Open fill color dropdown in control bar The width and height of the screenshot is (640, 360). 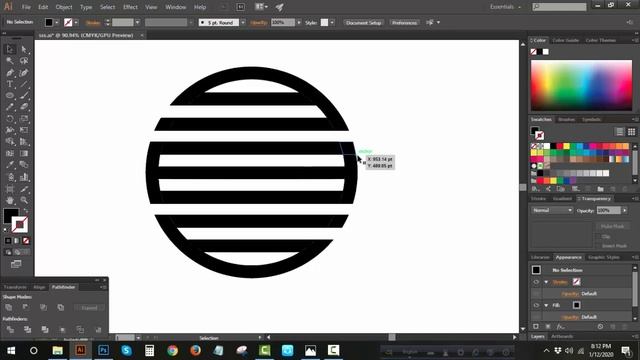(57, 22)
